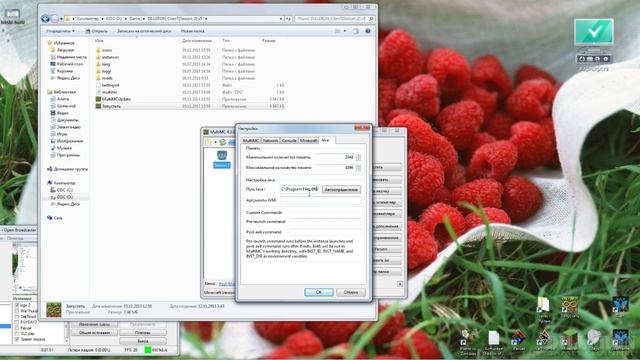
Task: Click the checkmark monitor desktop gadget
Action: [593, 31]
